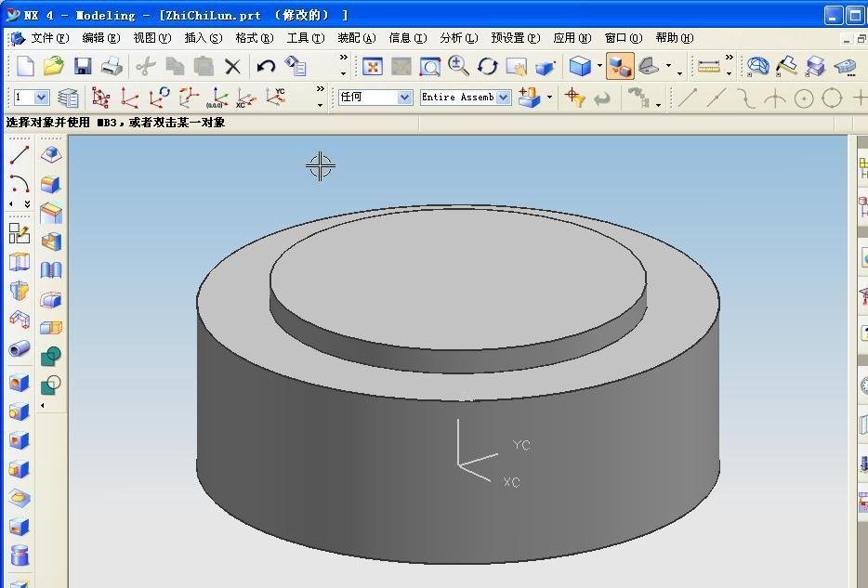This screenshot has width=868, height=588.
Task: Click the top circular face of the model
Action: click(457, 279)
